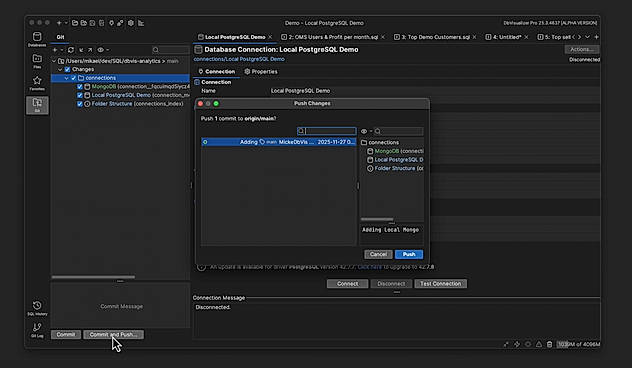632x368 pixels.
Task: Click the Test Connection button
Action: pos(441,284)
